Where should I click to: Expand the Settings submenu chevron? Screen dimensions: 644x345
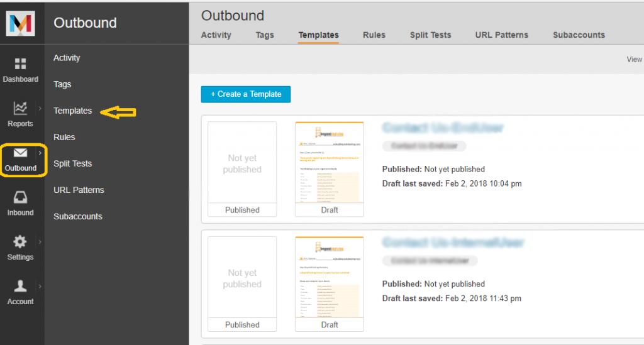click(x=40, y=242)
